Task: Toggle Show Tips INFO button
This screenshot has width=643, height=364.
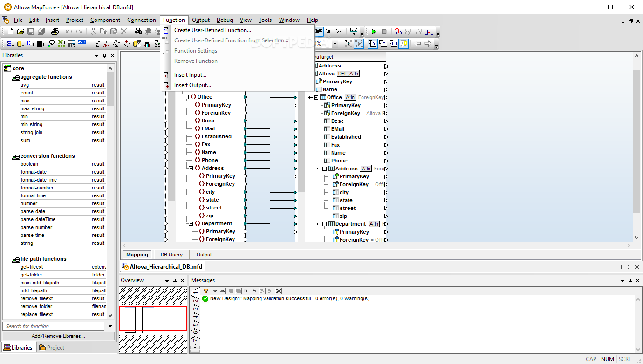Action: tap(404, 44)
